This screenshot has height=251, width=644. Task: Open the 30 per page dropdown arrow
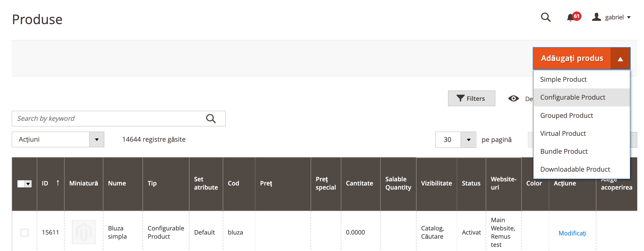468,140
